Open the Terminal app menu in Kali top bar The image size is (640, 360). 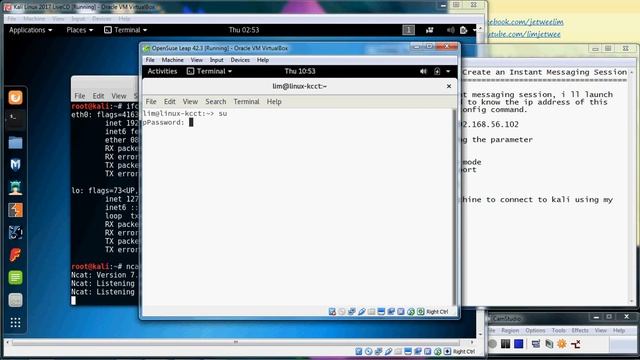point(126,30)
